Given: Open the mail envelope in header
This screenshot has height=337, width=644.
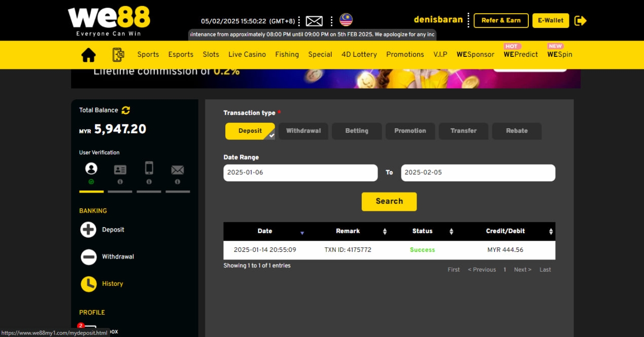Looking at the screenshot, I should 314,21.
